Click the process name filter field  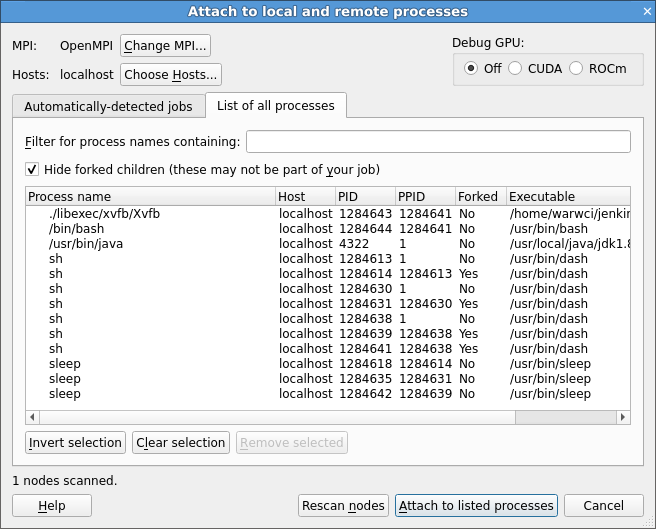point(438,141)
